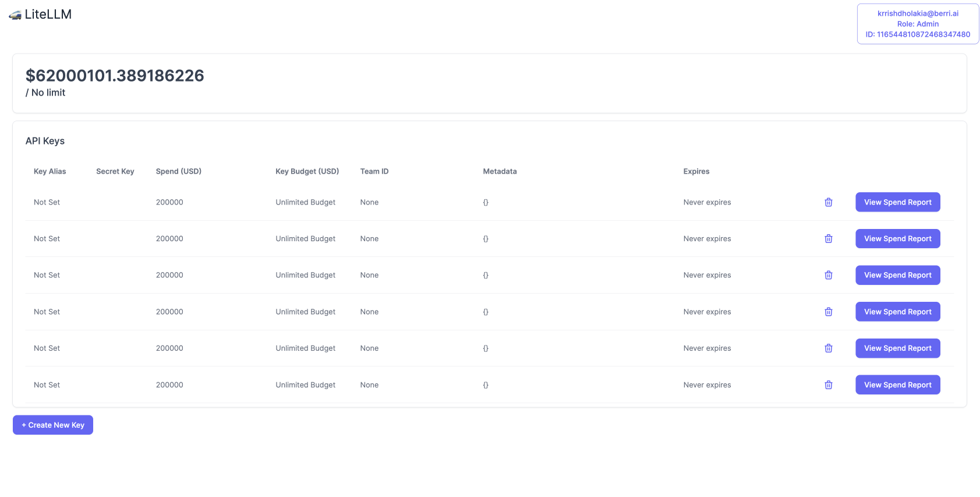Remove the fifth API key via trash icon
The image size is (980, 497).
click(x=828, y=348)
